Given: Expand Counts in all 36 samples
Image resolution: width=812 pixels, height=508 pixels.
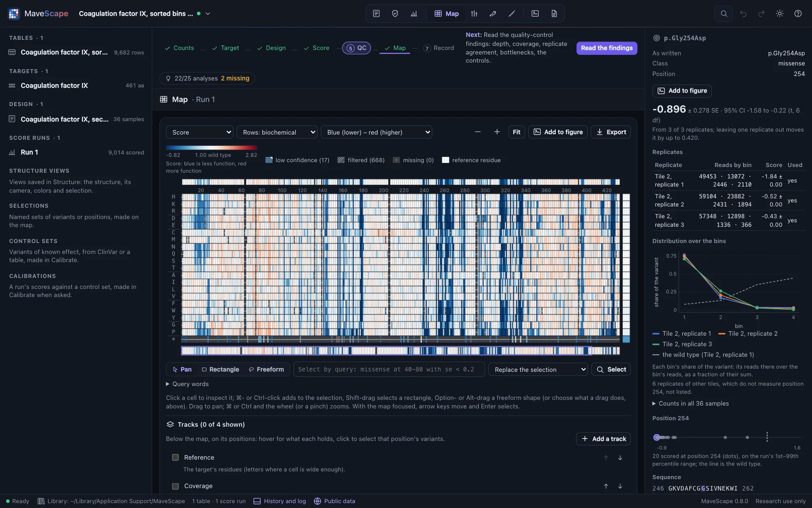Looking at the screenshot, I should point(691,404).
